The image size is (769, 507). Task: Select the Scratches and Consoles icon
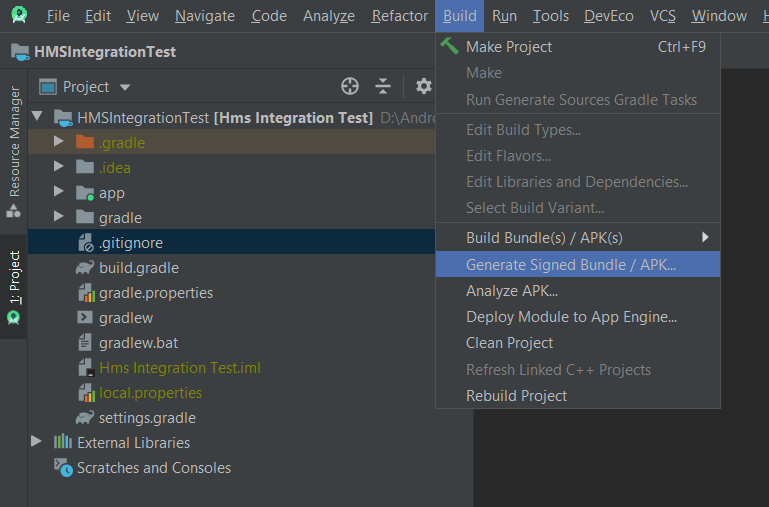click(64, 468)
